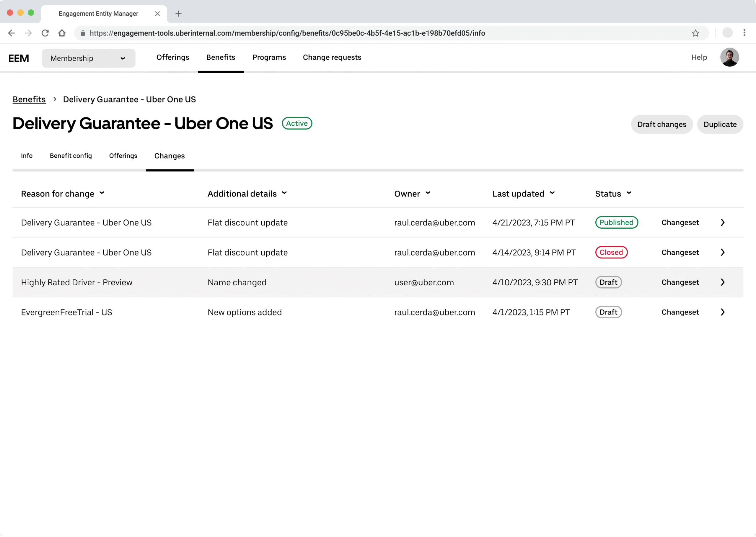Viewport: 756px width, 537px height.
Task: Expand the Membership dropdown
Action: click(88, 58)
